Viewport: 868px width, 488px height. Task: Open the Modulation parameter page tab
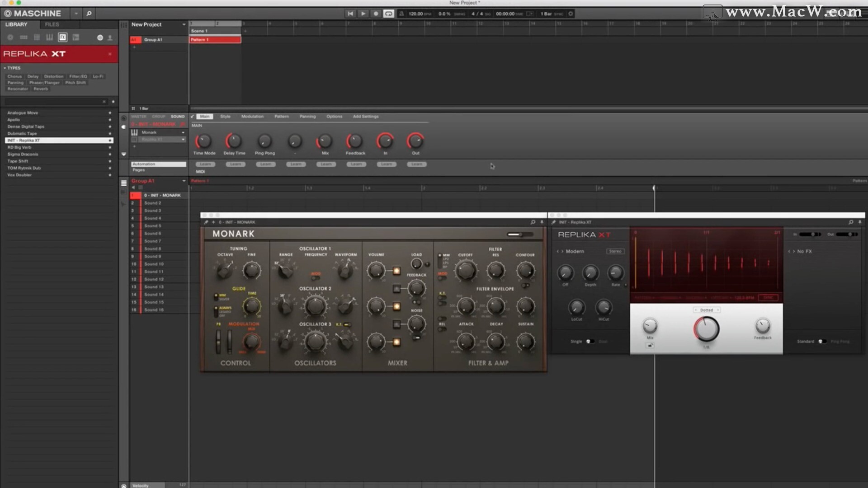pyautogui.click(x=252, y=117)
